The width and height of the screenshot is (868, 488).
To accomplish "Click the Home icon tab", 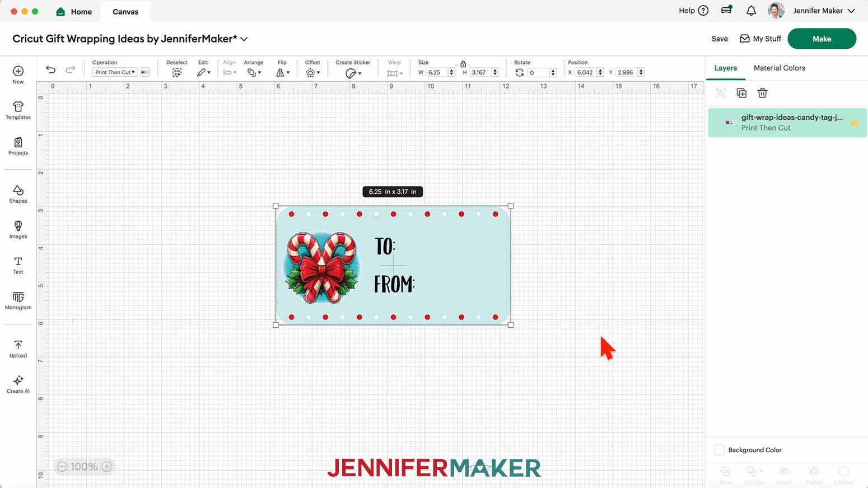I will pos(60,12).
